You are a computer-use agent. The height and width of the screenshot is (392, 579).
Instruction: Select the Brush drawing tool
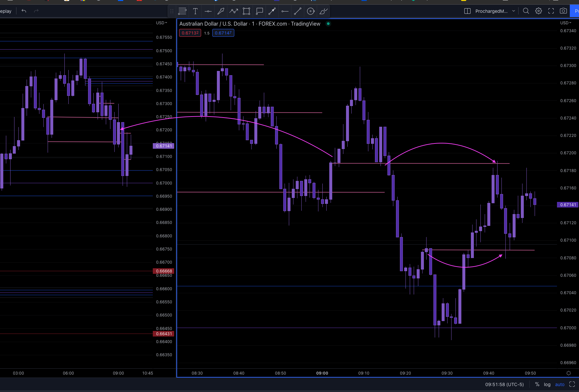323,11
